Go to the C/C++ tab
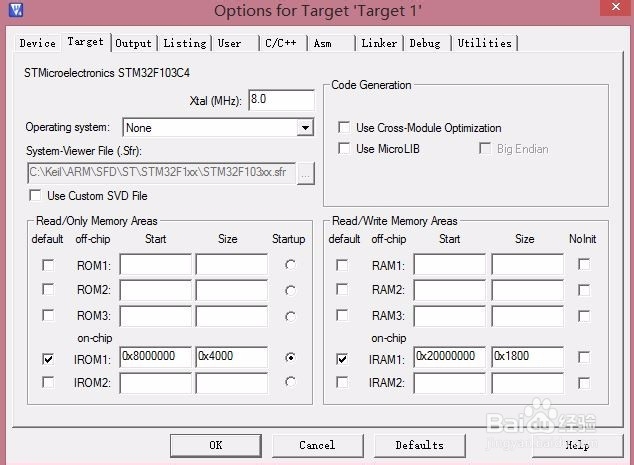Viewport: 634px width, 465px height. click(283, 43)
